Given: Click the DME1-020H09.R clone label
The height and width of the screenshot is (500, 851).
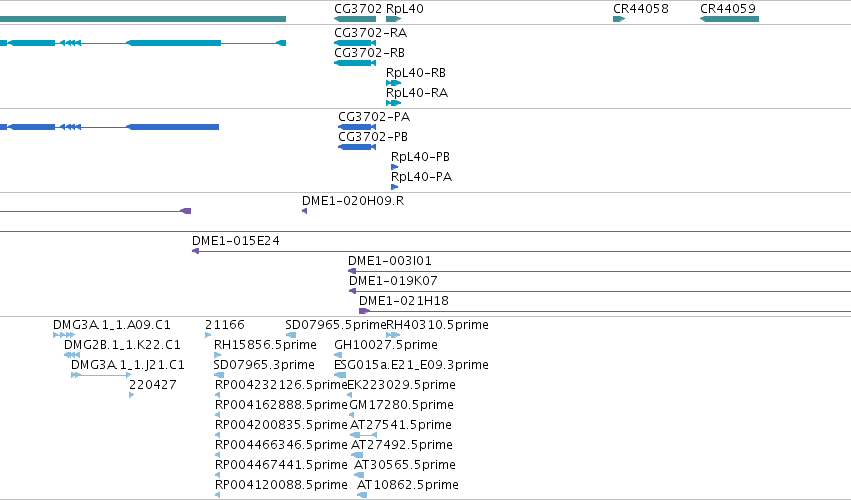Looking at the screenshot, I should click(353, 201).
